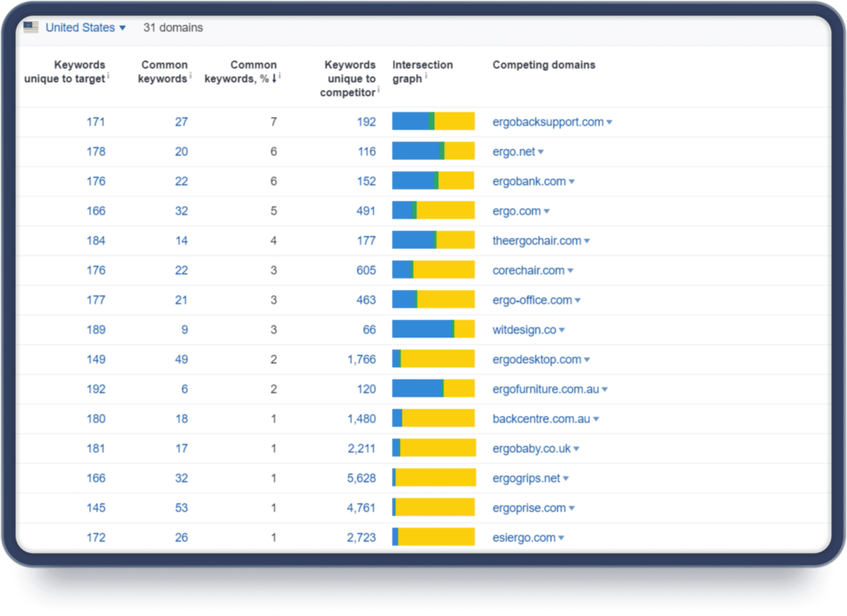Viewport: 847px width, 616px height.
Task: Open ergogrips.net domain link
Action: click(526, 479)
